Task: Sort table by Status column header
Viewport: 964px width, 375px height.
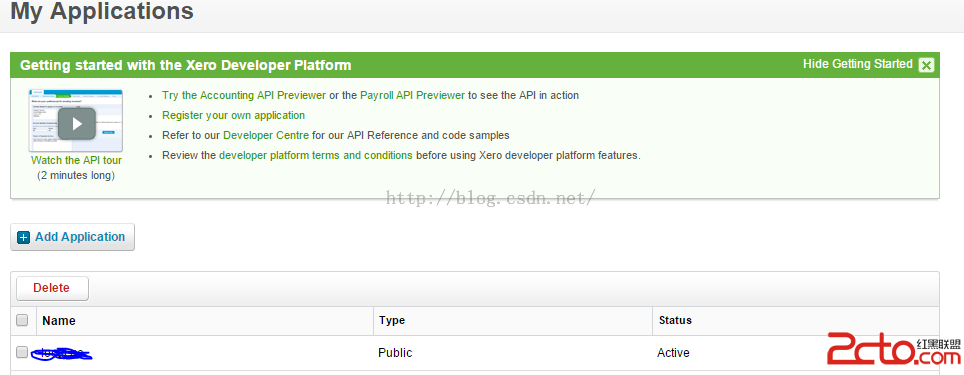Action: [x=675, y=320]
